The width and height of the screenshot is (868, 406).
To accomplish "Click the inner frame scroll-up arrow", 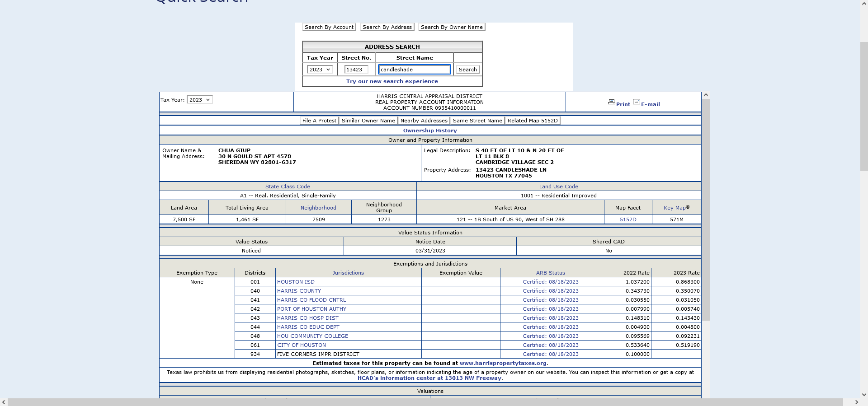I will click(x=706, y=95).
